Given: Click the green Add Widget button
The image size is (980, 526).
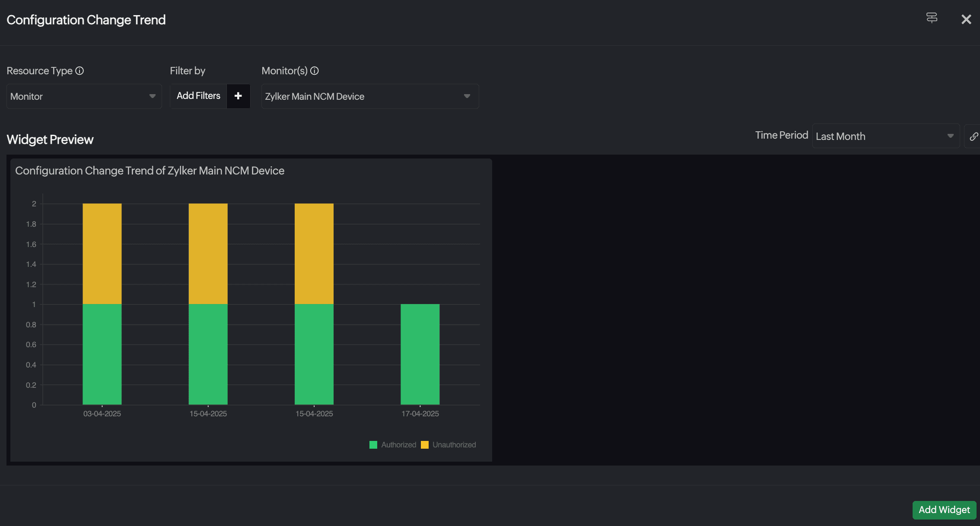Looking at the screenshot, I should click(944, 510).
